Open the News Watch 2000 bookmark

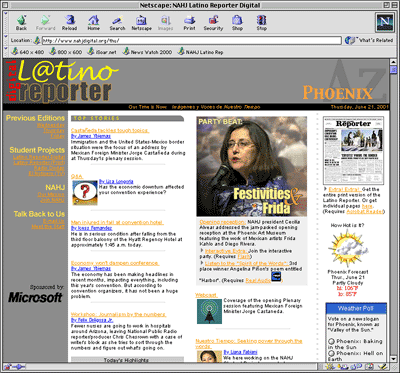(147, 52)
